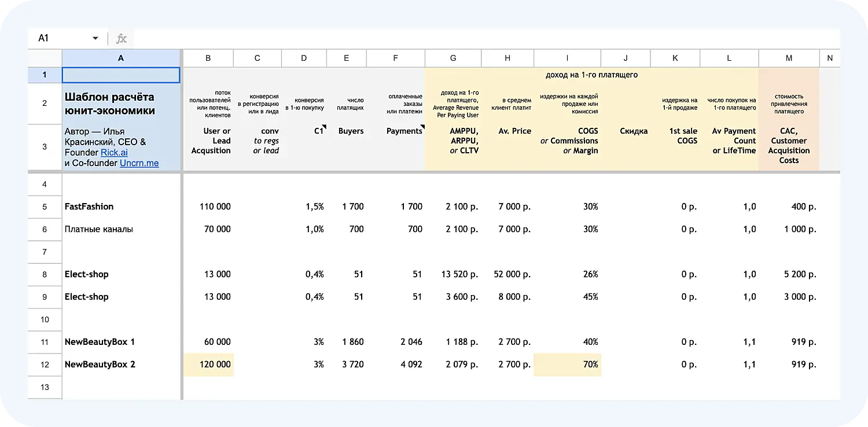This screenshot has width=868, height=427.
Task: Select column G header
Action: pos(453,58)
